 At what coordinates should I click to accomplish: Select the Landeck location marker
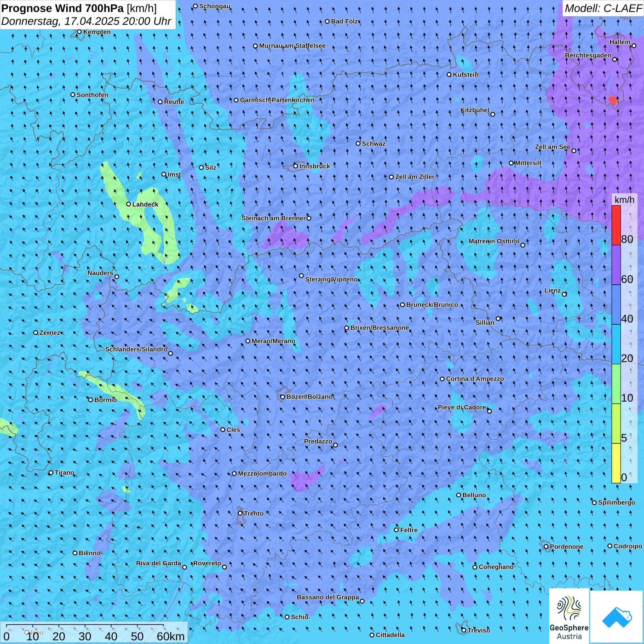click(129, 204)
